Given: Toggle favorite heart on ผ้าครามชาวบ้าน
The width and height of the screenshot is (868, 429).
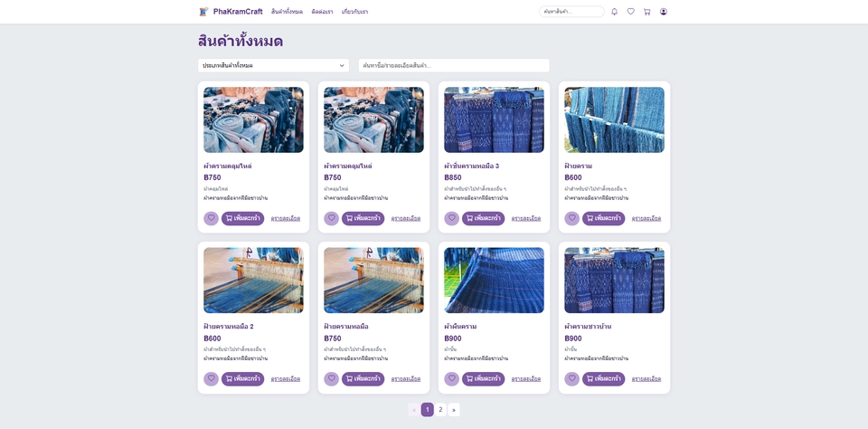Looking at the screenshot, I should 571,379.
